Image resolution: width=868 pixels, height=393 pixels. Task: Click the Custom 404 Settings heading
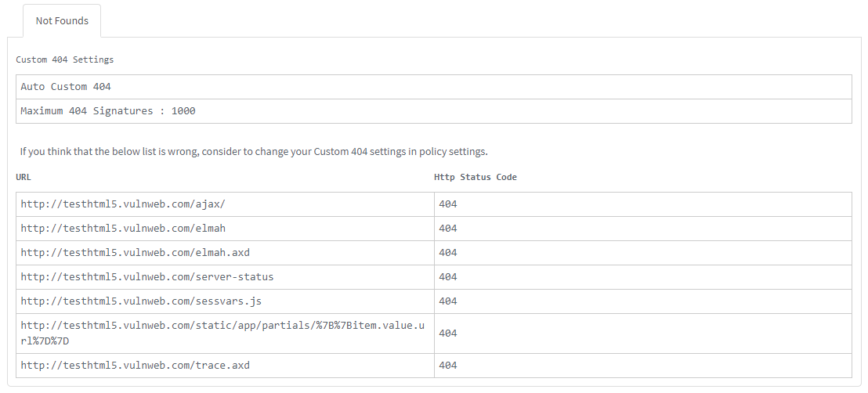coord(65,59)
